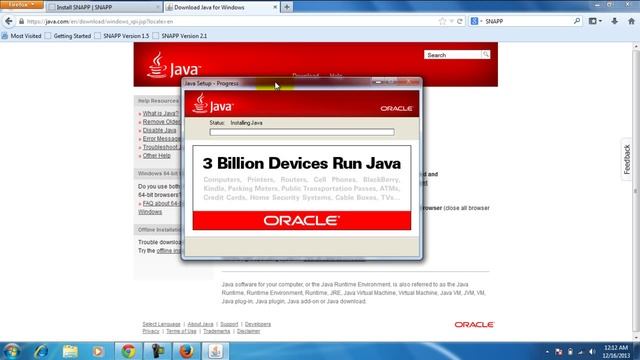This screenshot has width=640, height=360.
Task: Open the Disable Java help link
Action: 160,130
